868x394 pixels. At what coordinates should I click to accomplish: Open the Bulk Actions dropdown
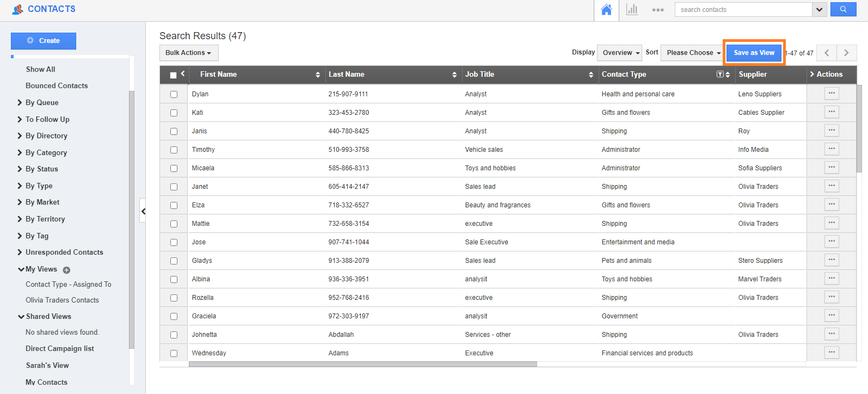[188, 53]
